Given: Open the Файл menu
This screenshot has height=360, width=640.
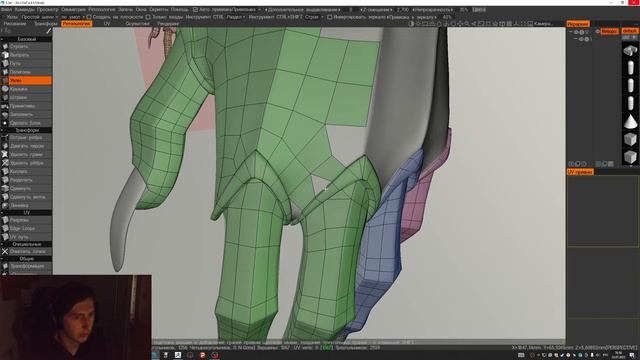Looking at the screenshot, I should pyautogui.click(x=7, y=9).
